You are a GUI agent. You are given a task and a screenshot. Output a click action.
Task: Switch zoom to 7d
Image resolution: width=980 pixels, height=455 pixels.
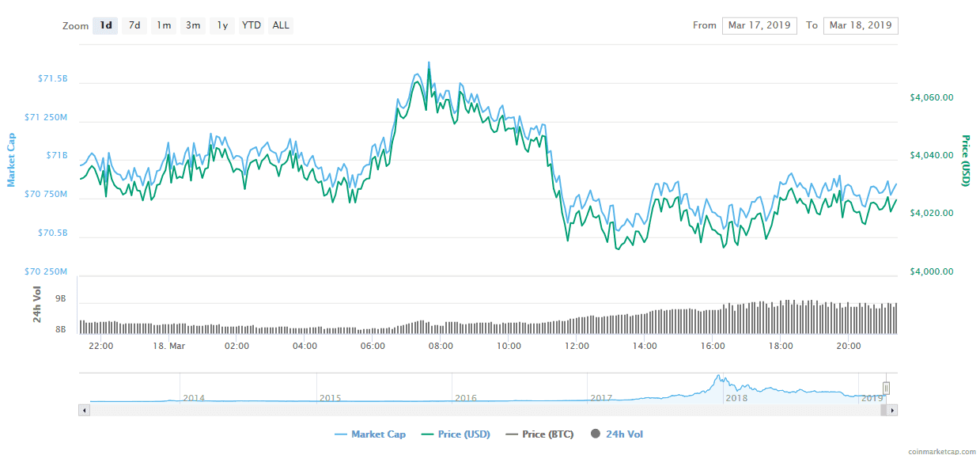tap(134, 25)
